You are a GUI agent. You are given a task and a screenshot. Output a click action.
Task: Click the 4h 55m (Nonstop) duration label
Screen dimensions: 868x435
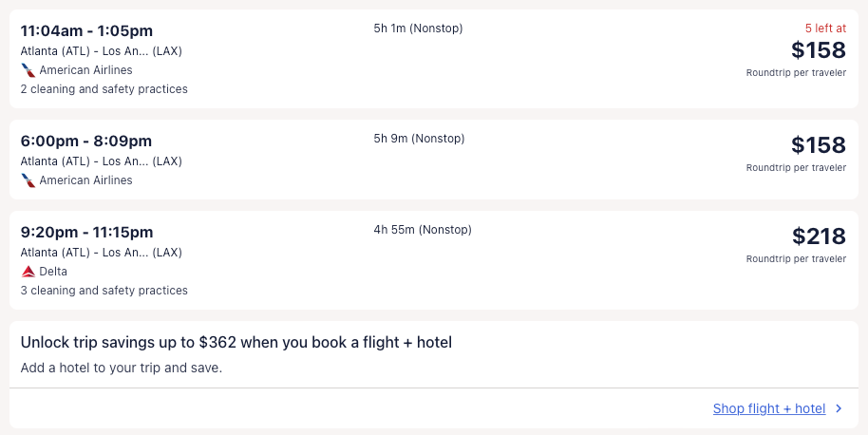[423, 230]
